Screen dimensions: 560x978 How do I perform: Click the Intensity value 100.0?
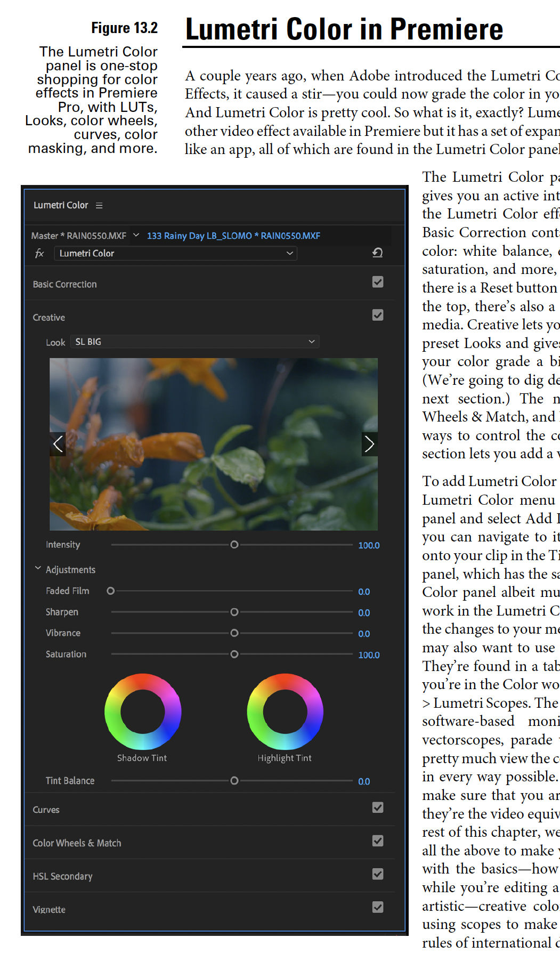[x=369, y=546]
